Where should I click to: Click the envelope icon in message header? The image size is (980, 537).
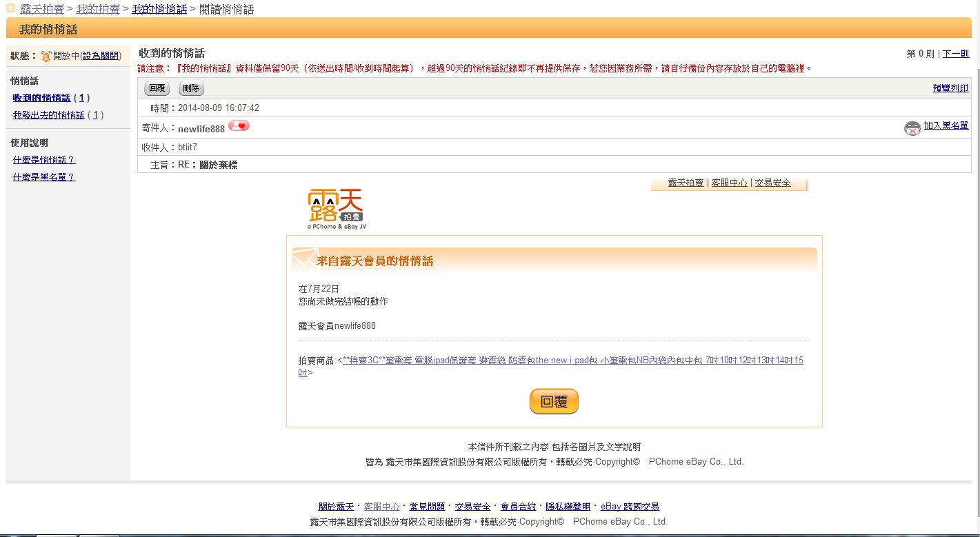coord(303,259)
